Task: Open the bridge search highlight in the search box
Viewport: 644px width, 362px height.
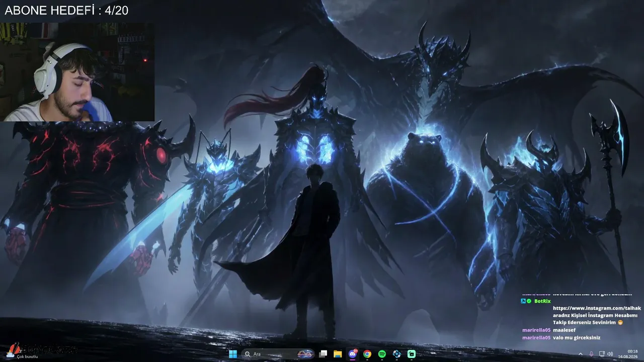Action: pos(304,354)
